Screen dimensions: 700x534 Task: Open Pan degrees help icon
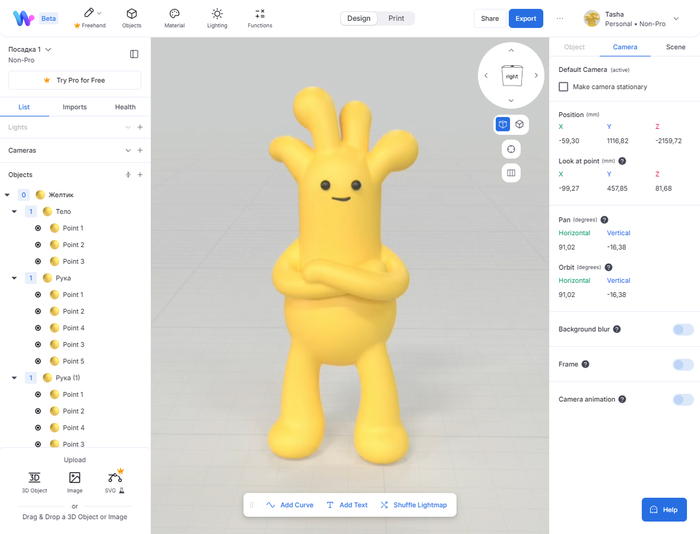[x=604, y=220]
